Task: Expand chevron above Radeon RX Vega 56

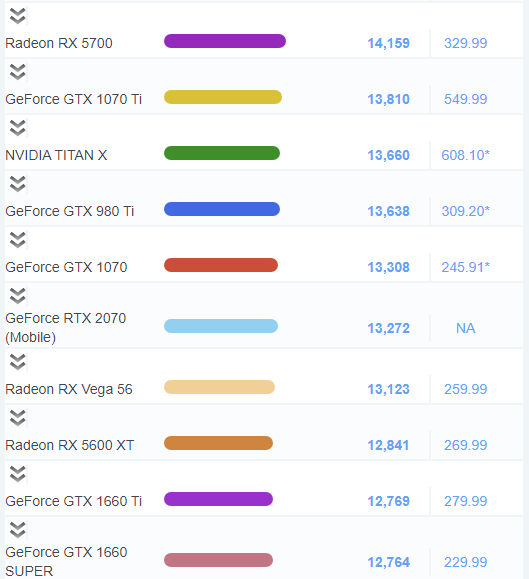Action: [x=17, y=362]
